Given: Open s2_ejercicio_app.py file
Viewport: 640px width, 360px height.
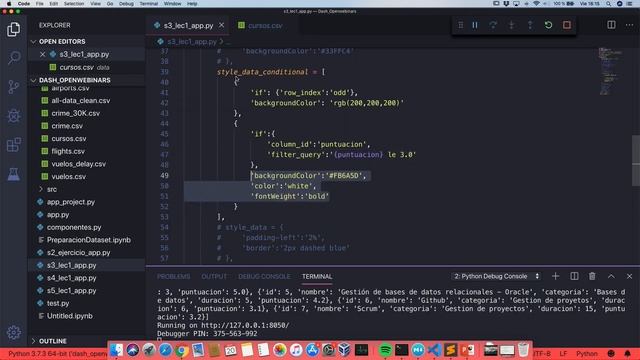Looking at the screenshot, I should coord(78,253).
